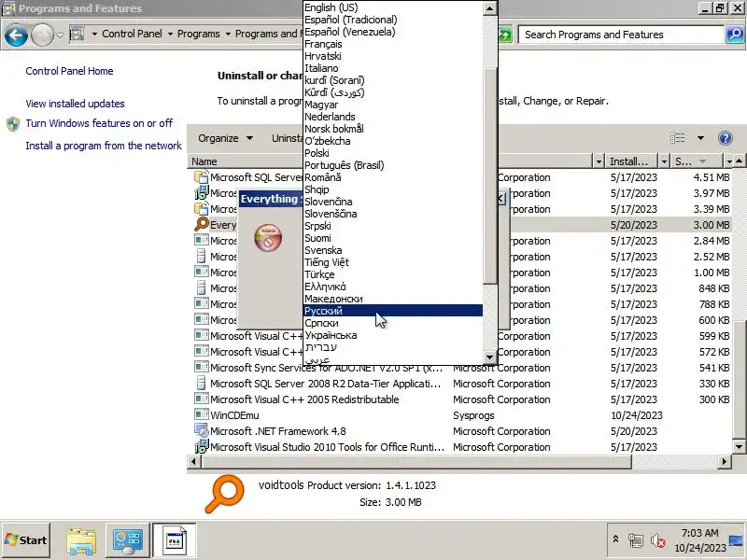Select Ελληνικά in language dropdown
Image resolution: width=747 pixels, height=560 pixels.
tap(393, 287)
